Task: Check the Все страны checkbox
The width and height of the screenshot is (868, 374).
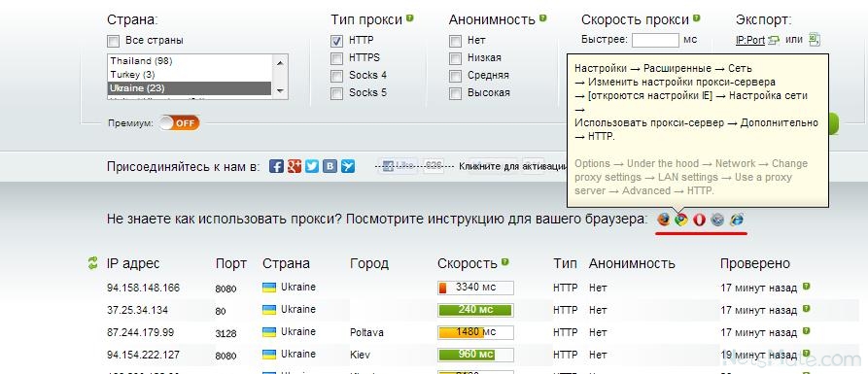Action: click(x=114, y=41)
